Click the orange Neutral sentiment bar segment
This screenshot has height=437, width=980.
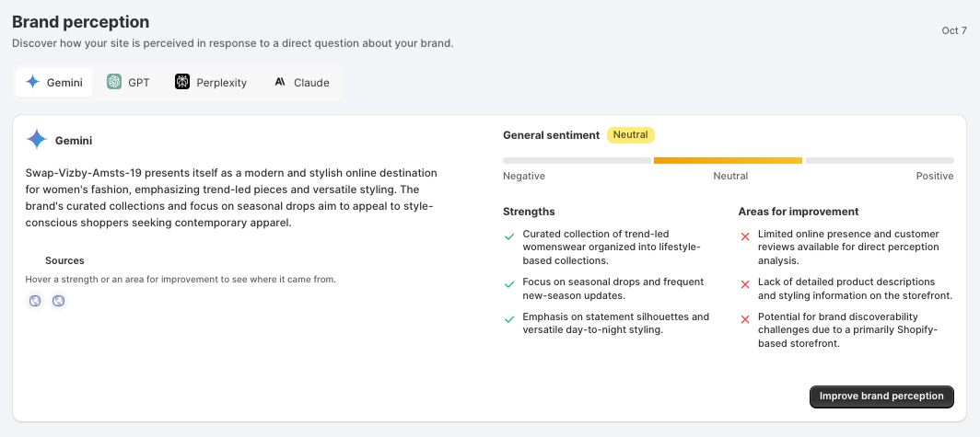click(x=728, y=160)
